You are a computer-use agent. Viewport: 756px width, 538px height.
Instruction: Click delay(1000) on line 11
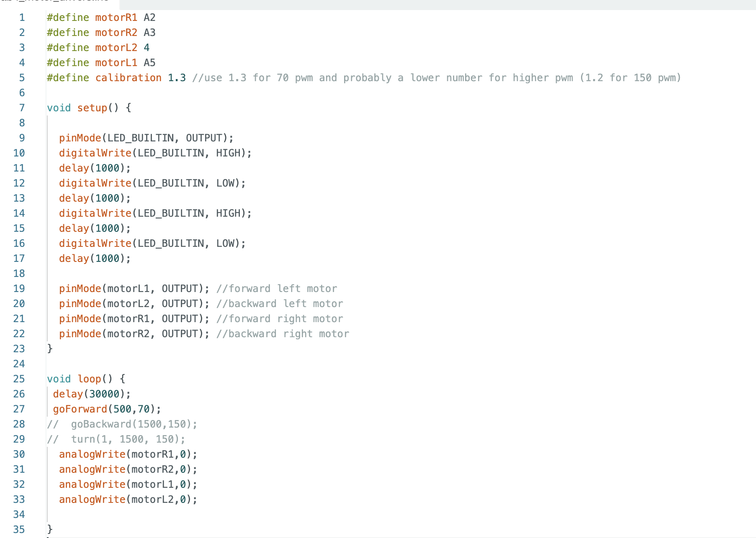(x=95, y=168)
